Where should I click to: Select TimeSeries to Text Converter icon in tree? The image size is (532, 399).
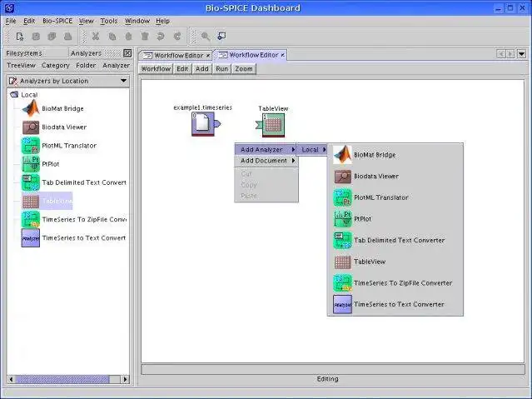[x=31, y=238]
